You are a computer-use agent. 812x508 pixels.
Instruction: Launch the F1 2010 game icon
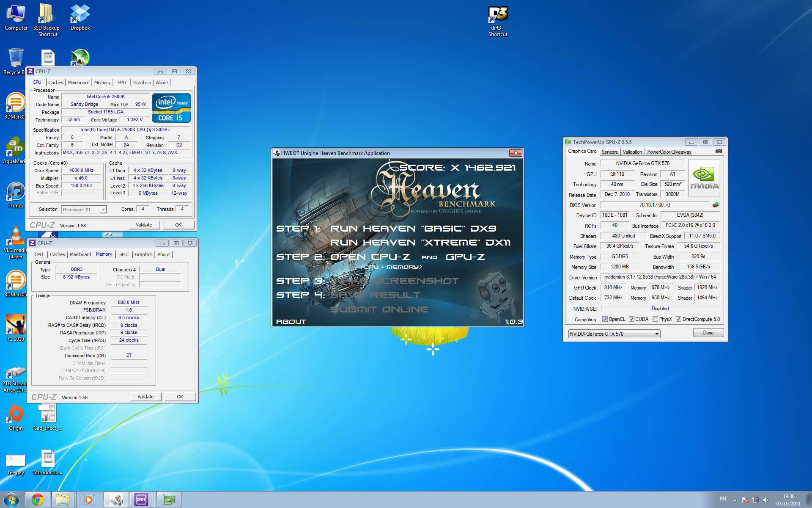tap(16, 328)
